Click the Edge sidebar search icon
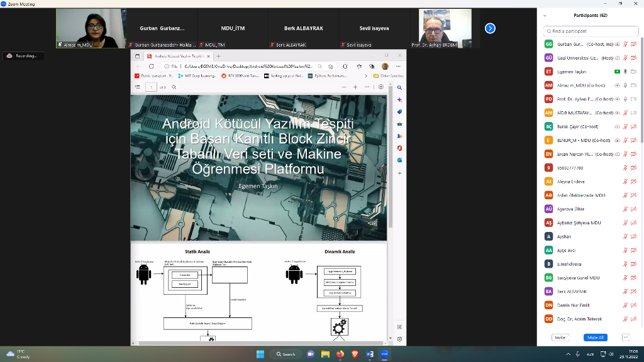 pos(399,88)
